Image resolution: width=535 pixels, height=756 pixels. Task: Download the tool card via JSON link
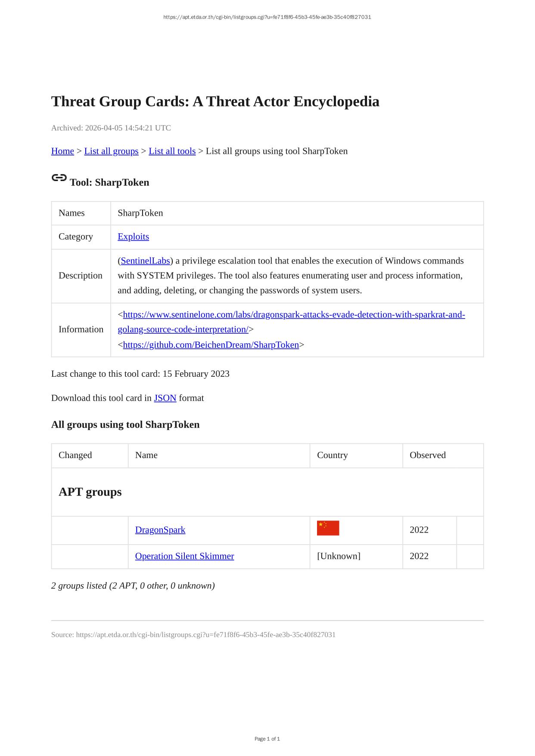pyautogui.click(x=165, y=398)
